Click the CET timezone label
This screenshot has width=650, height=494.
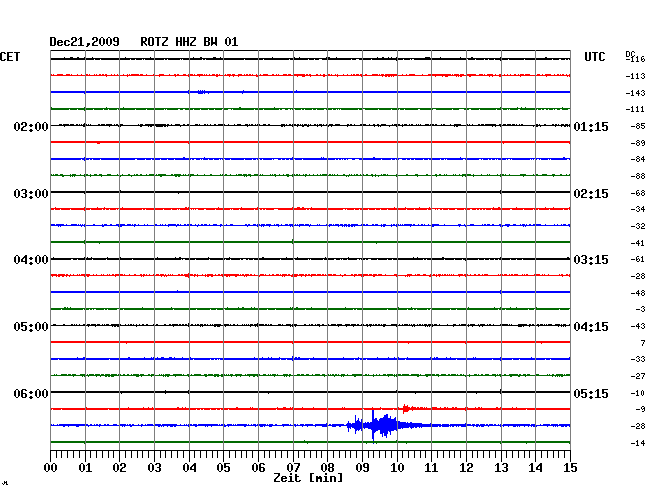pos(10,57)
